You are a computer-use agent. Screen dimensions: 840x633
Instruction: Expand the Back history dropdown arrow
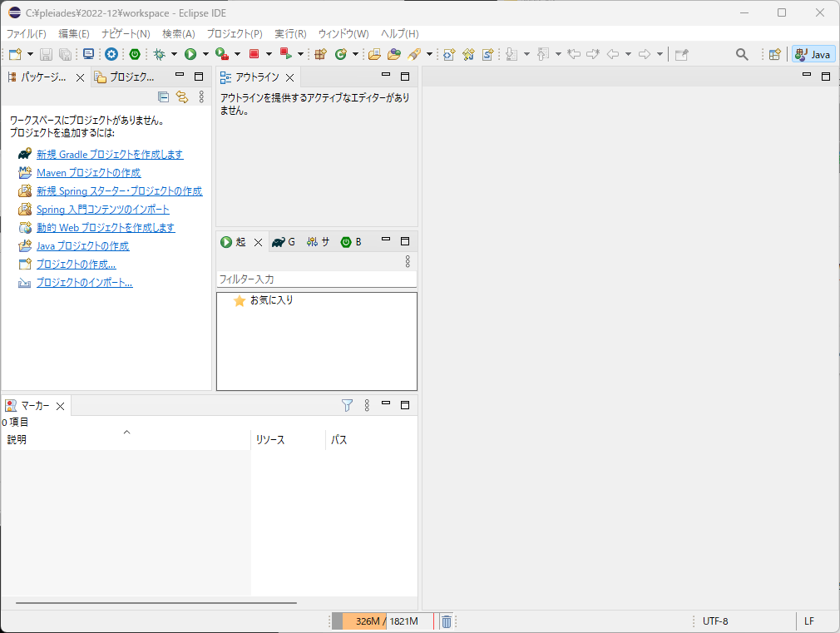coord(628,54)
